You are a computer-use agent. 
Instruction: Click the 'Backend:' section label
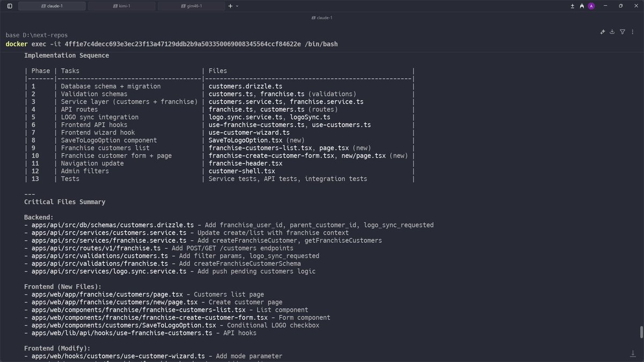39,218
